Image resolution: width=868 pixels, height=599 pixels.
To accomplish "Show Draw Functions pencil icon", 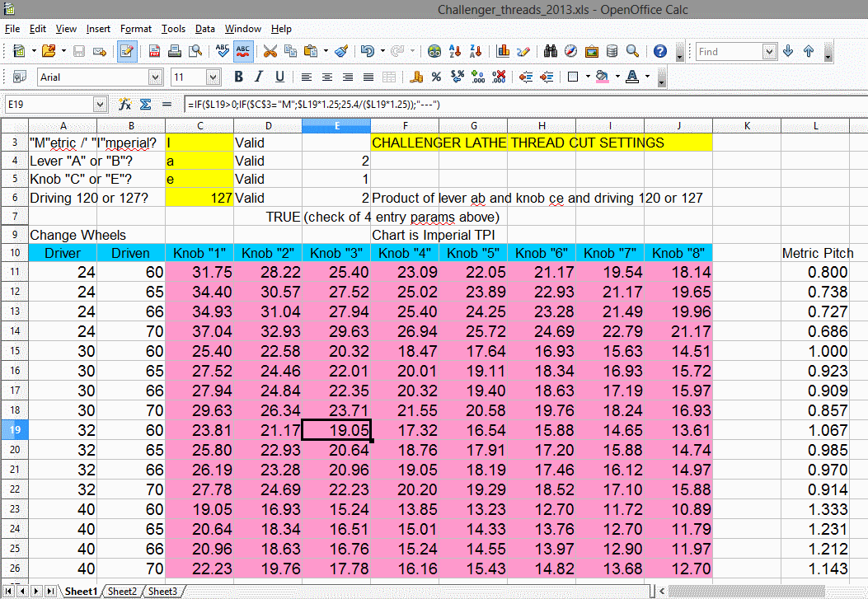I will (523, 51).
